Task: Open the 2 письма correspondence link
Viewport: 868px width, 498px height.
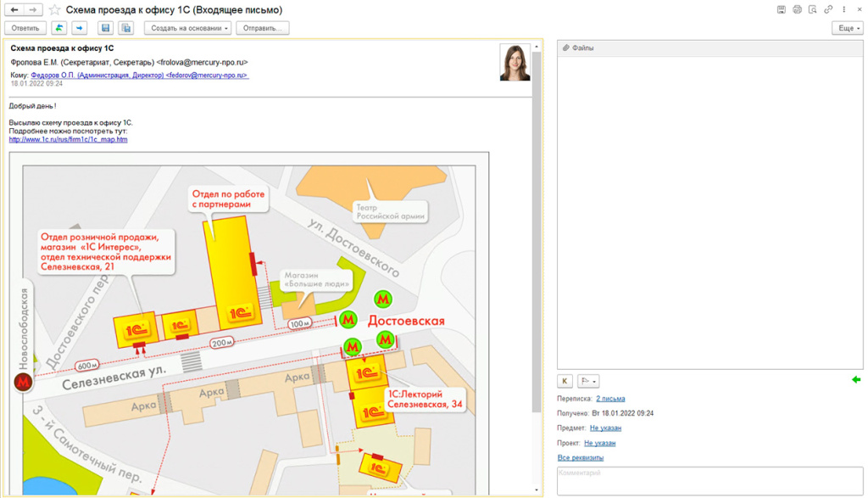Action: (x=610, y=399)
